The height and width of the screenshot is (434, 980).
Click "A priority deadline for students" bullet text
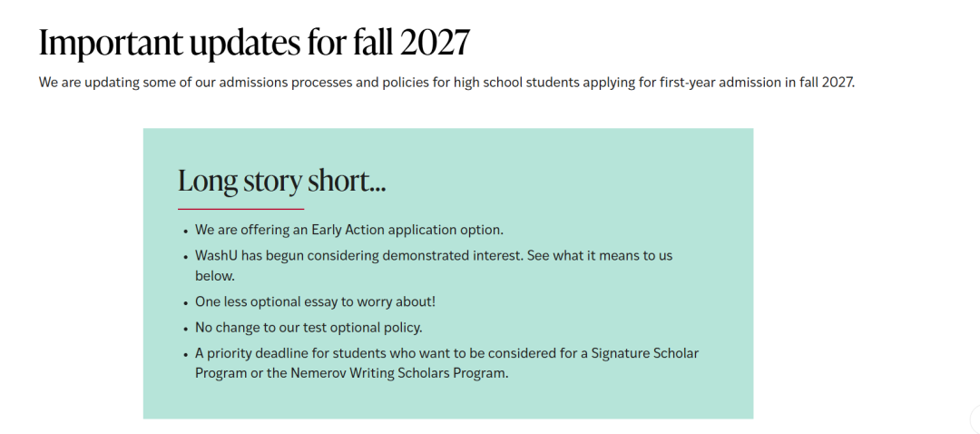pos(446,363)
